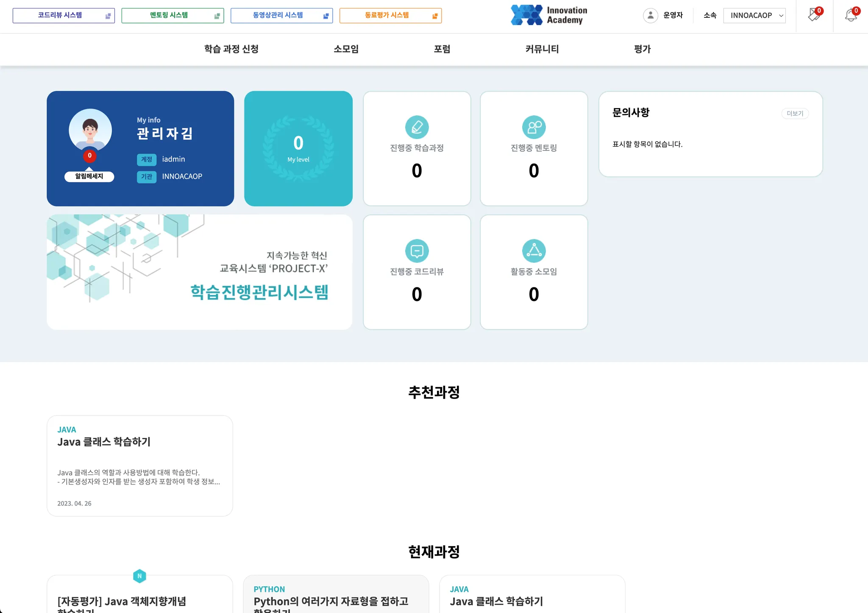Click the 코드리뷰 시스템 button
The image size is (868, 613).
pos(64,16)
